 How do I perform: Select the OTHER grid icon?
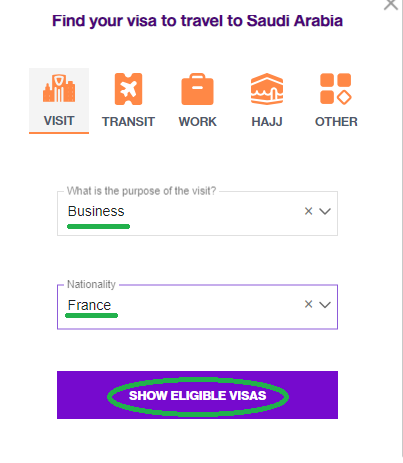pos(336,89)
